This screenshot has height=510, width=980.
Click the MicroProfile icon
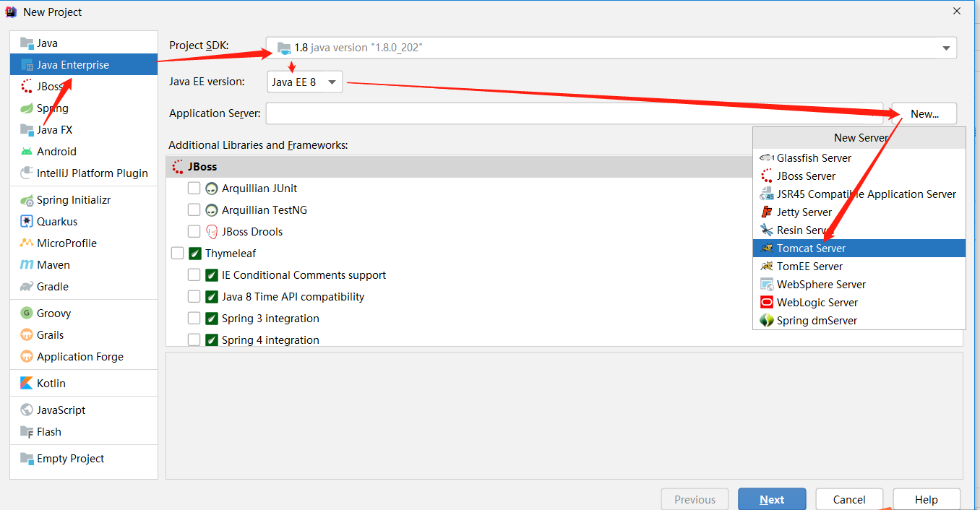[x=27, y=243]
